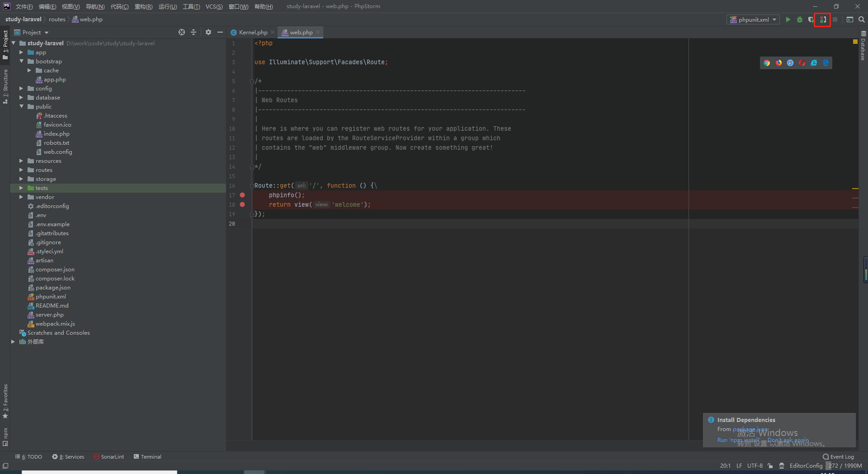868x474 pixels.
Task: Toggle the breakpoint on line 18
Action: pos(242,204)
